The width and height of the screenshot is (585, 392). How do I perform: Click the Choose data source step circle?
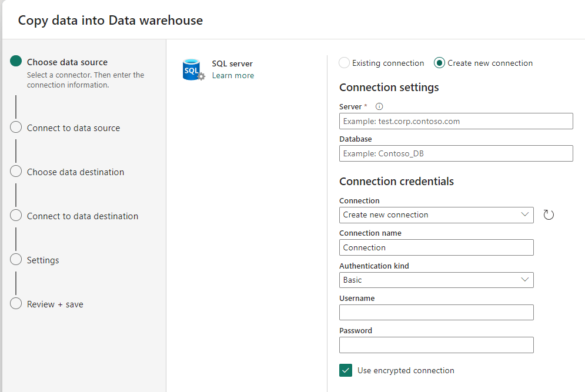16,62
